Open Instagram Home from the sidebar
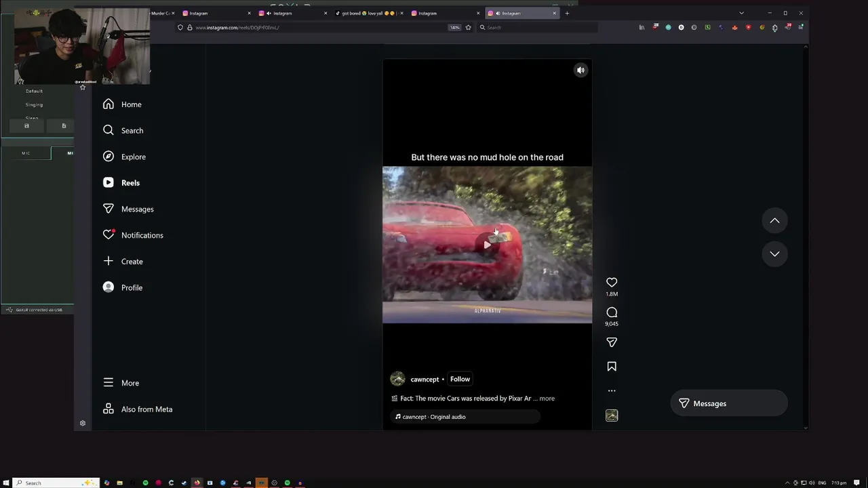The width and height of the screenshot is (868, 488). [x=123, y=104]
